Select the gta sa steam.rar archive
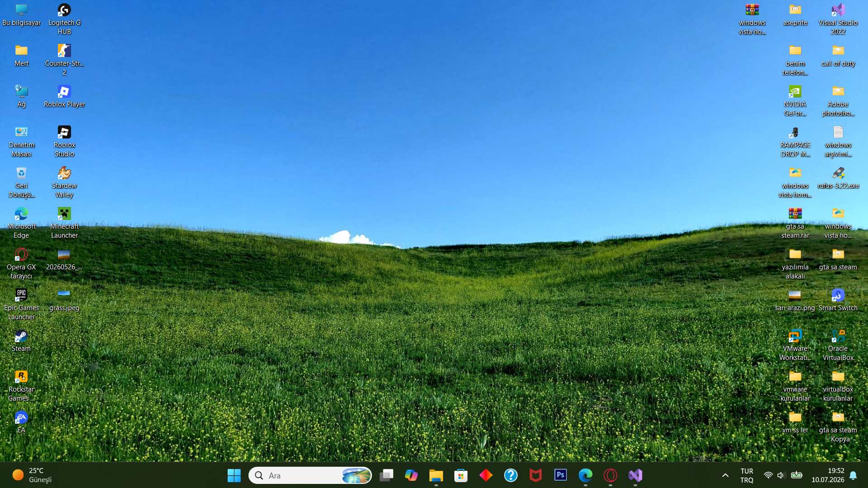868x488 pixels. (795, 223)
